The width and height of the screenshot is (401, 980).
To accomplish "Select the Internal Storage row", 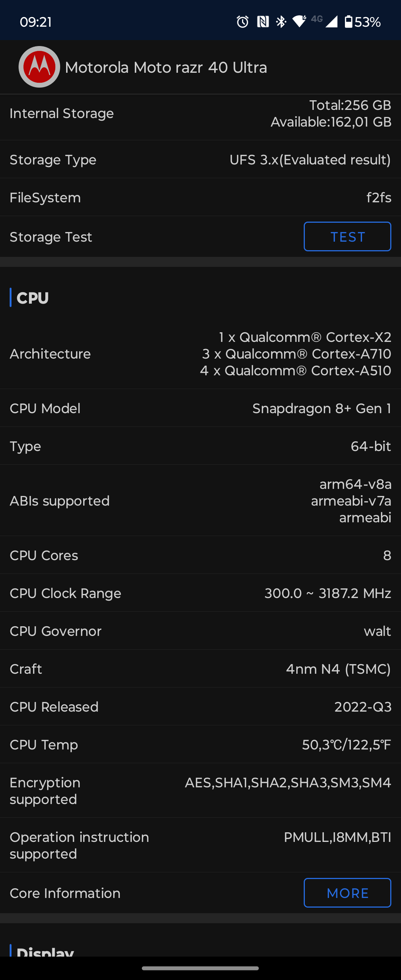I will coord(200,113).
